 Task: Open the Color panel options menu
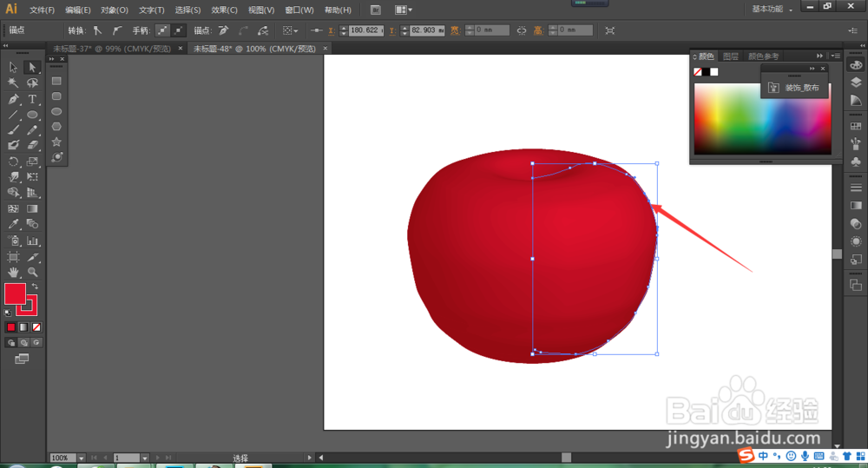pos(835,56)
